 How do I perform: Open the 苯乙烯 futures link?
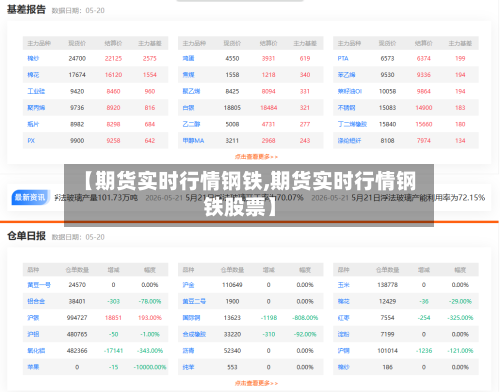346,75
